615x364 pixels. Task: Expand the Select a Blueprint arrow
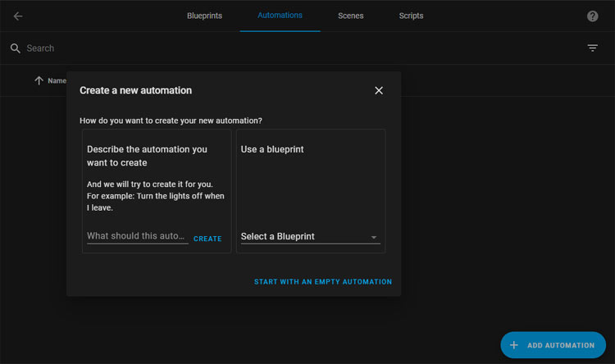tap(374, 237)
